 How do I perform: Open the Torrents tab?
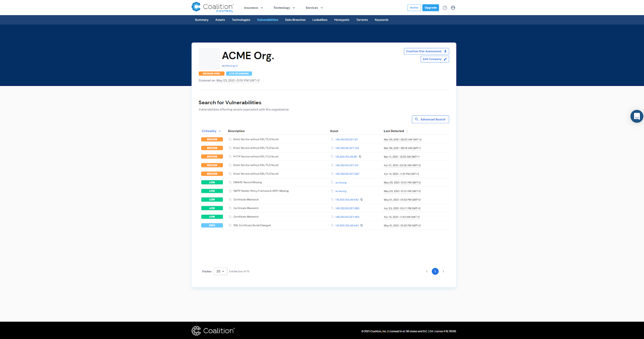tap(362, 20)
